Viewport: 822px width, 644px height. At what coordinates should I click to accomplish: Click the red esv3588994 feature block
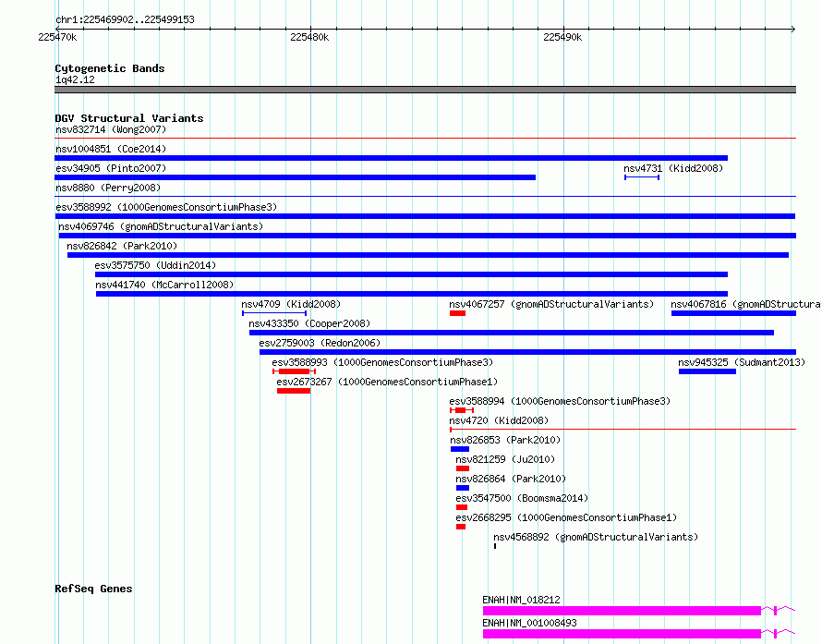tap(460, 410)
